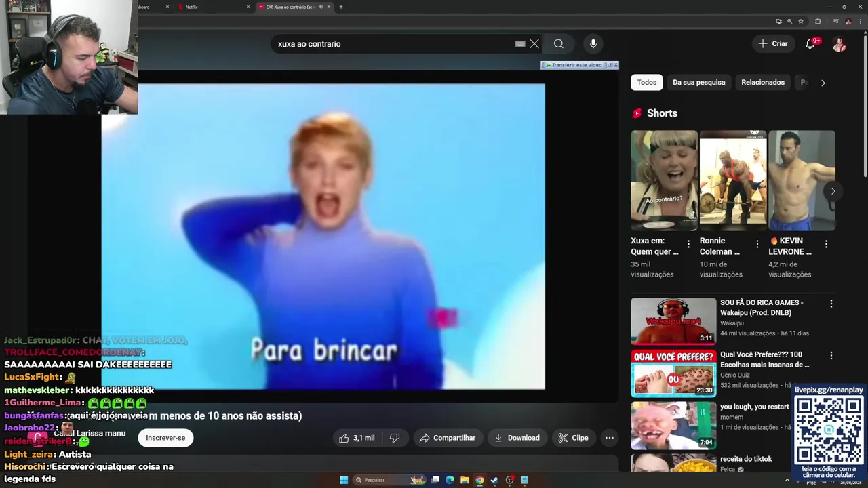The image size is (868, 488).
Task: Open the browser zoom magnifier icon
Action: pos(789,22)
